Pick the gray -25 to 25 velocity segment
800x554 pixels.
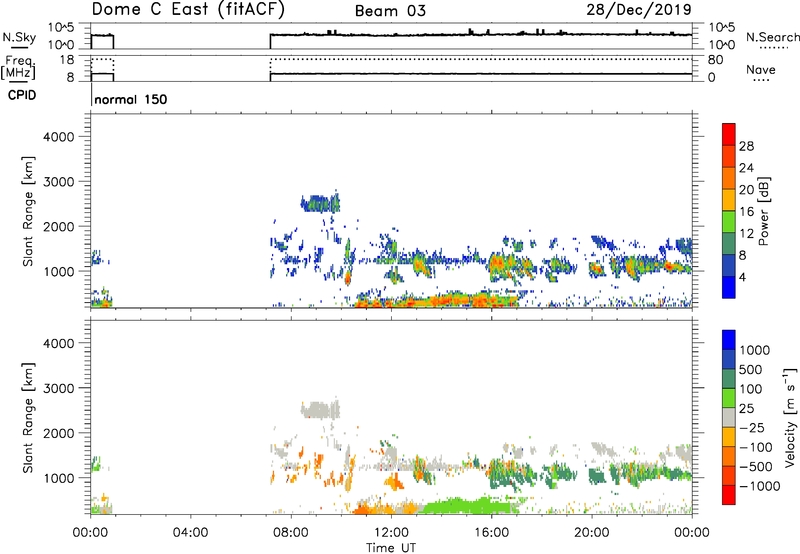pos(729,418)
